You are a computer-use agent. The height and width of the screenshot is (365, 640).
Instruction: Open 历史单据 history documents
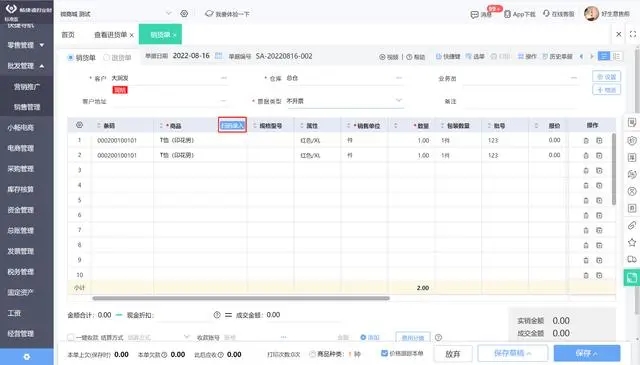558,56
